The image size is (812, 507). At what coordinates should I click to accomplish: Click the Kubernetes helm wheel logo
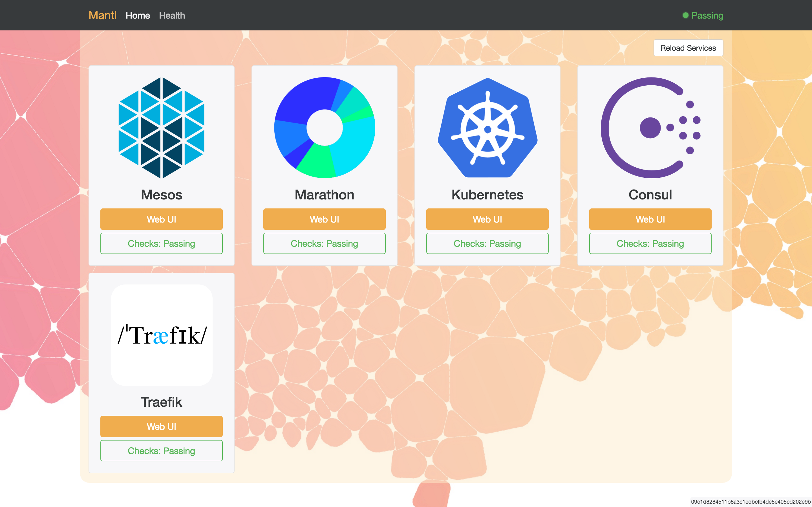(x=487, y=128)
